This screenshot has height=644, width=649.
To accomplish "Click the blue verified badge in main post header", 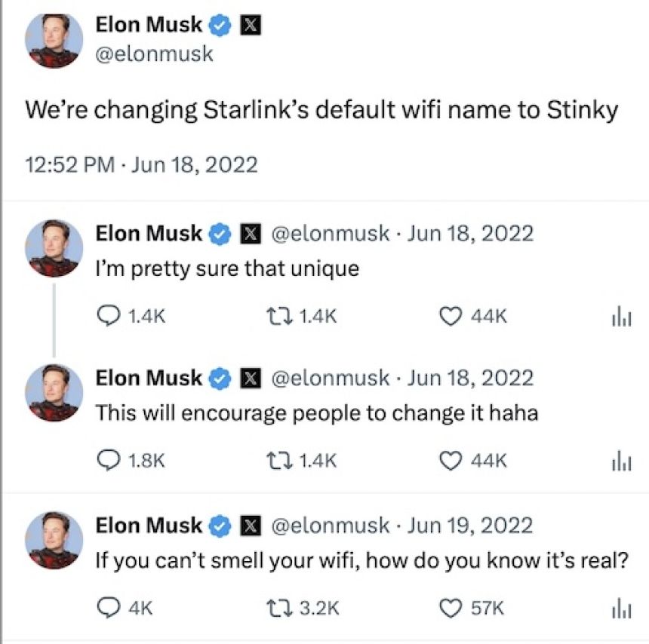I will point(220,25).
